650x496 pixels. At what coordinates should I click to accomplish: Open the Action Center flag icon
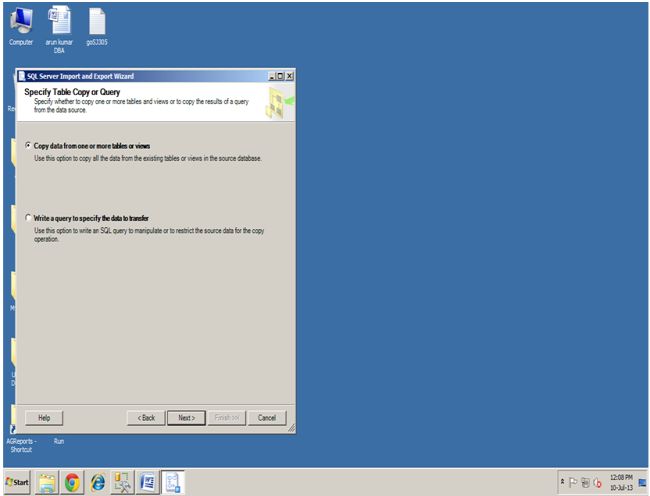(x=573, y=482)
